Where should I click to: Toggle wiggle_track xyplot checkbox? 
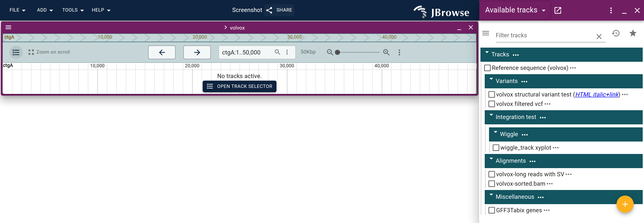(x=496, y=148)
